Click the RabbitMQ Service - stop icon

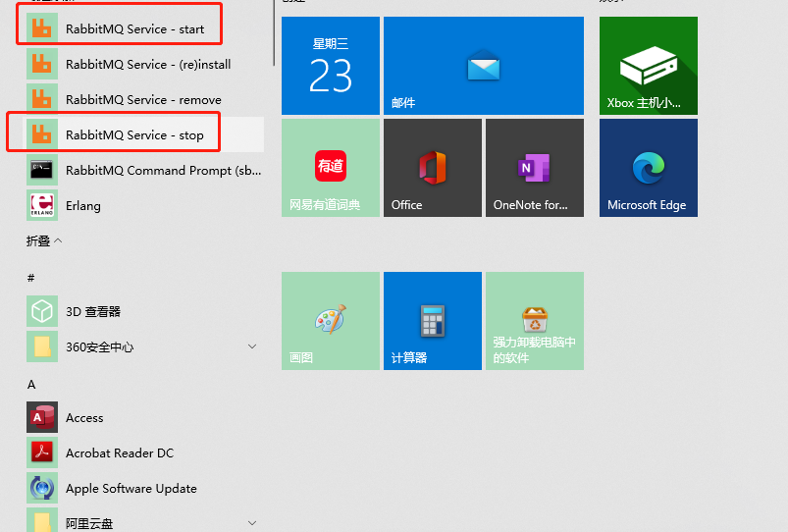click(42, 134)
